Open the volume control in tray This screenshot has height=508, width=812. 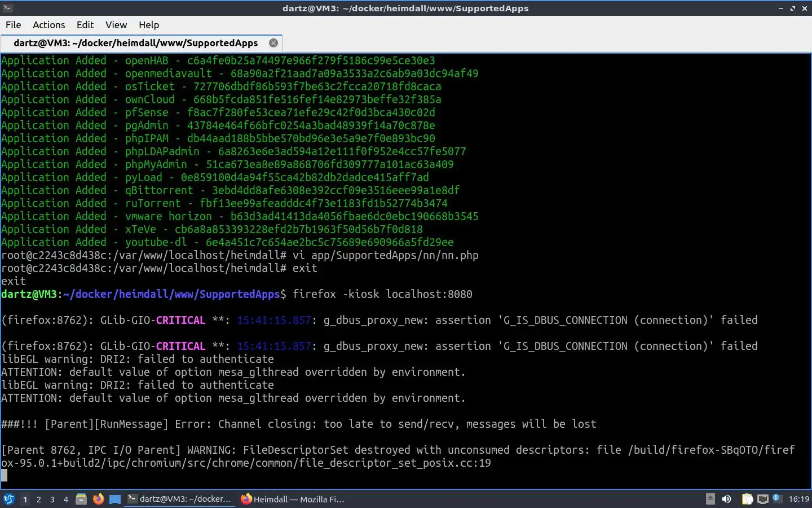[727, 499]
